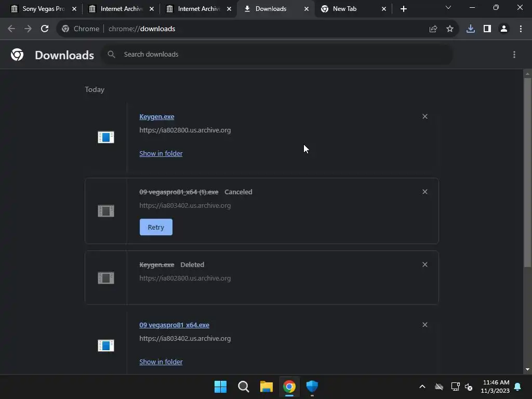Open the Keygen.exe download link

coord(157,117)
